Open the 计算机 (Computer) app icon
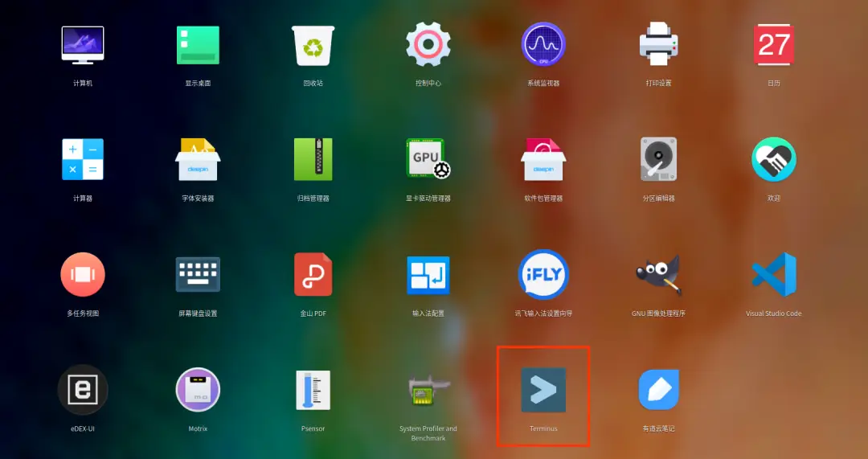Viewport: 868px width, 459px height. pos(83,45)
